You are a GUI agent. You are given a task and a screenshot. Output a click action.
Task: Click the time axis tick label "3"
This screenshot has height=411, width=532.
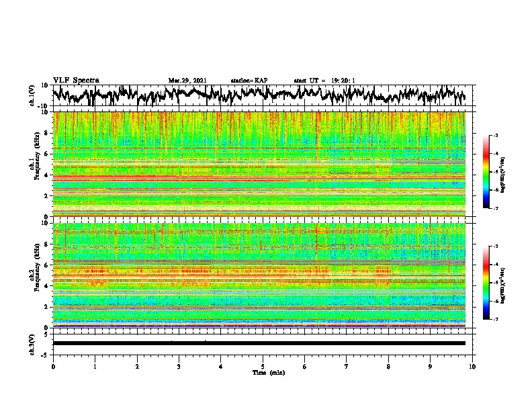tap(179, 367)
